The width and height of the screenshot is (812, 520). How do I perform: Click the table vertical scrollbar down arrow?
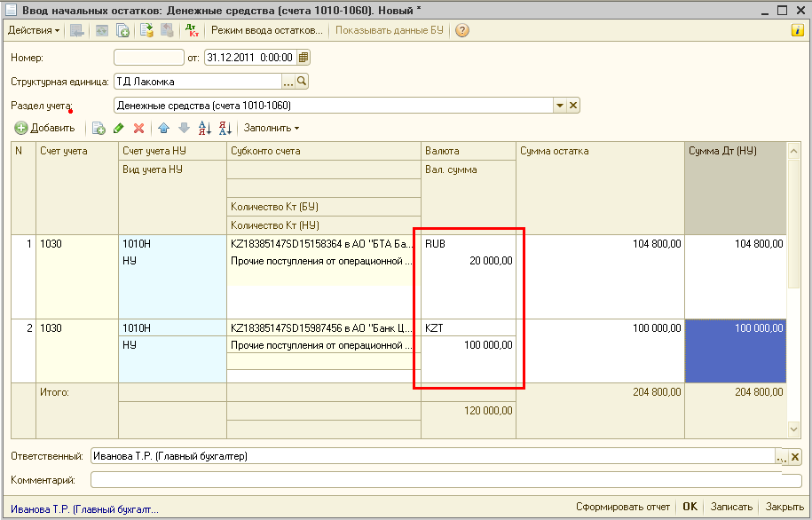(x=794, y=429)
